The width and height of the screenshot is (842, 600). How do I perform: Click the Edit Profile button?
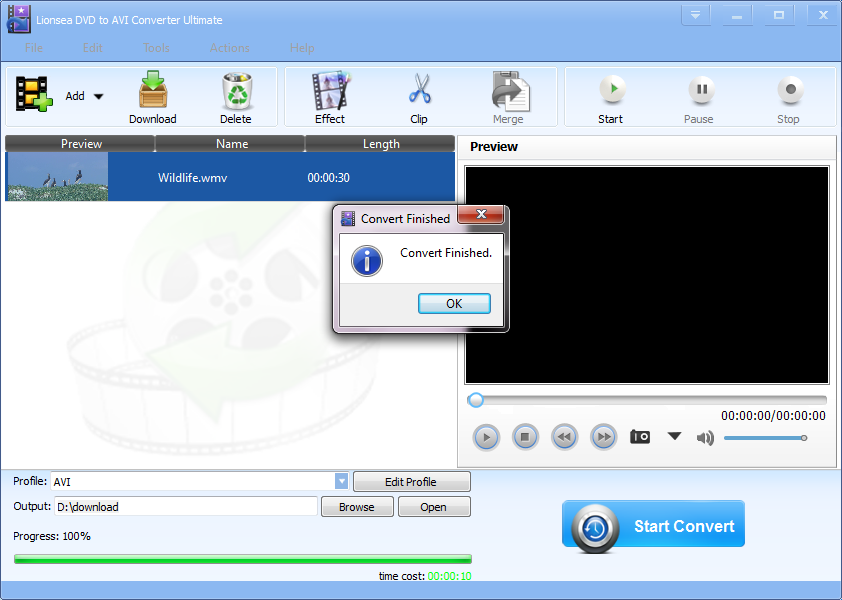pyautogui.click(x=411, y=482)
